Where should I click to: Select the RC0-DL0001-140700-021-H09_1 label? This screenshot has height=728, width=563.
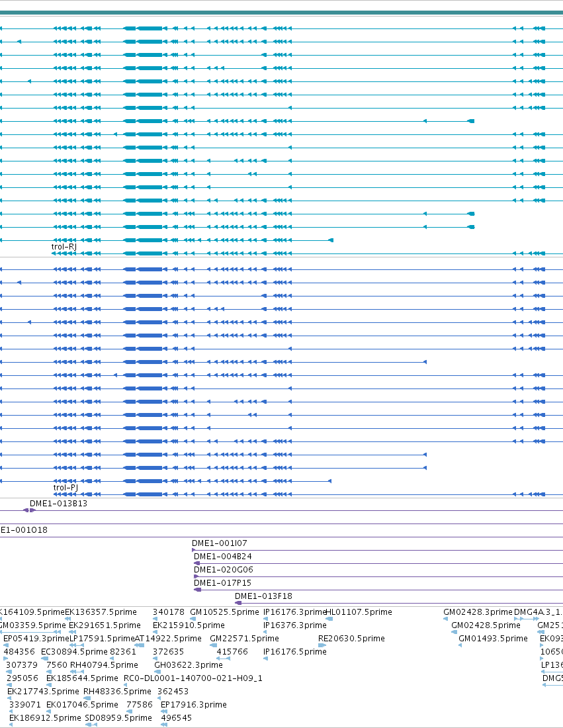coord(193,678)
